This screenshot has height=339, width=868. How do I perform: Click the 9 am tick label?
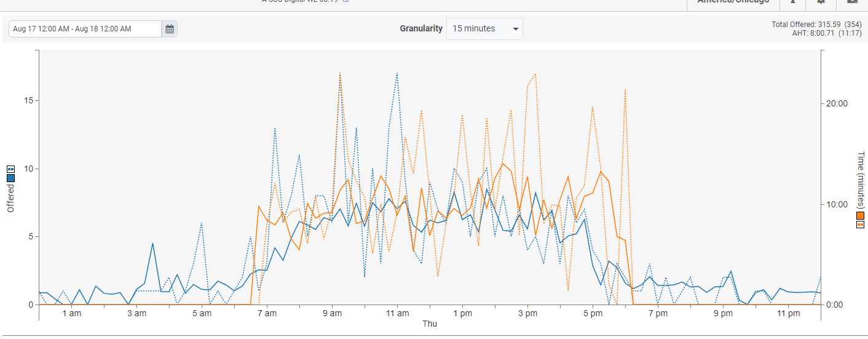332,314
